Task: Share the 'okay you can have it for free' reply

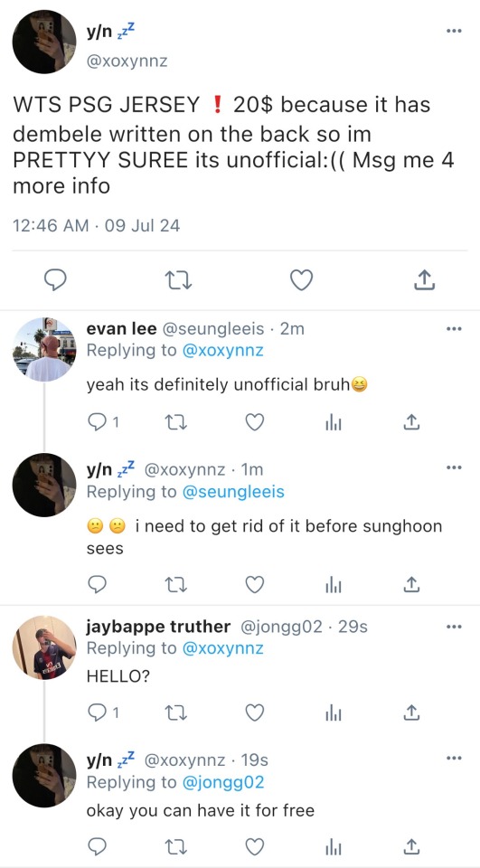Action: tap(410, 845)
